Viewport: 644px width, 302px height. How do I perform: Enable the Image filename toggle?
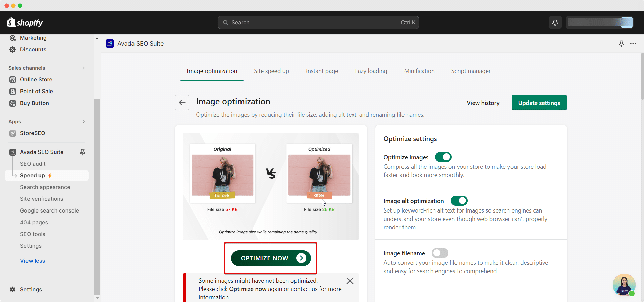[x=440, y=253]
